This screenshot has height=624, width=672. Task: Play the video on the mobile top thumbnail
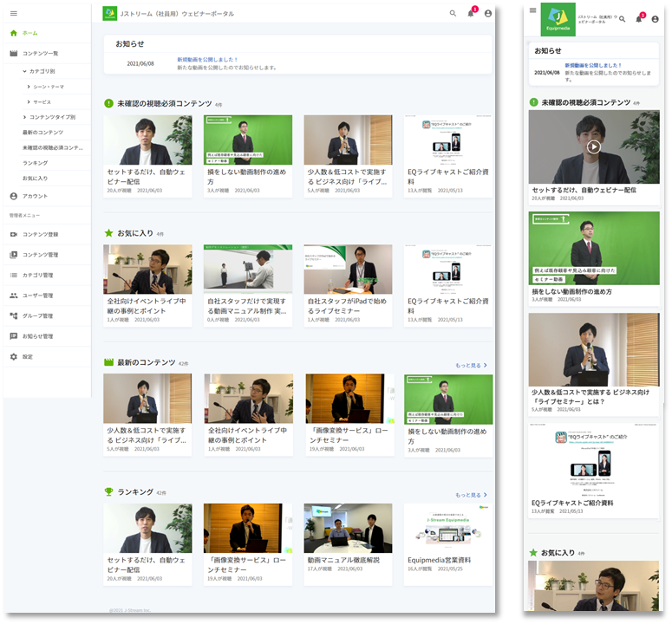coord(593,146)
